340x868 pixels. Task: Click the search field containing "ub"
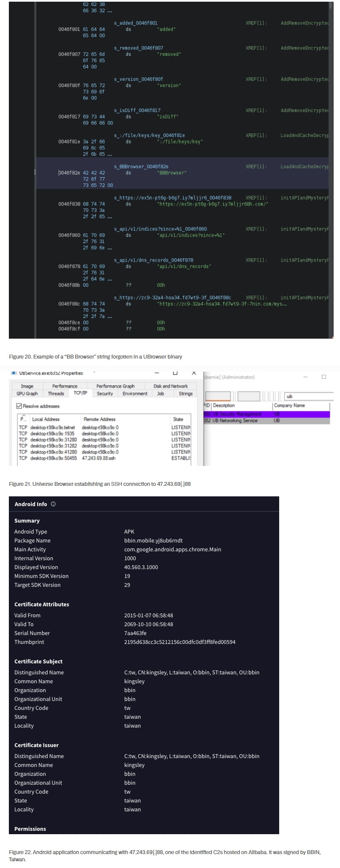click(308, 396)
